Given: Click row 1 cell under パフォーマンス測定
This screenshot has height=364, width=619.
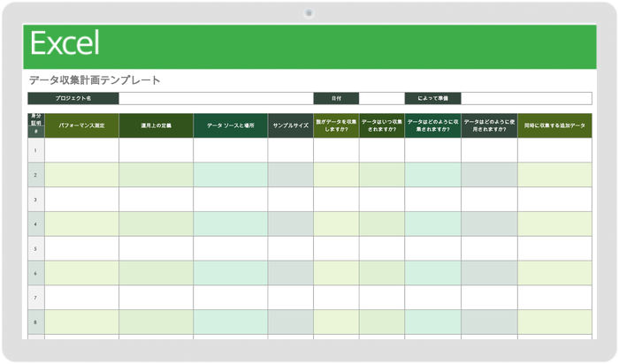Looking at the screenshot, I should [81, 150].
